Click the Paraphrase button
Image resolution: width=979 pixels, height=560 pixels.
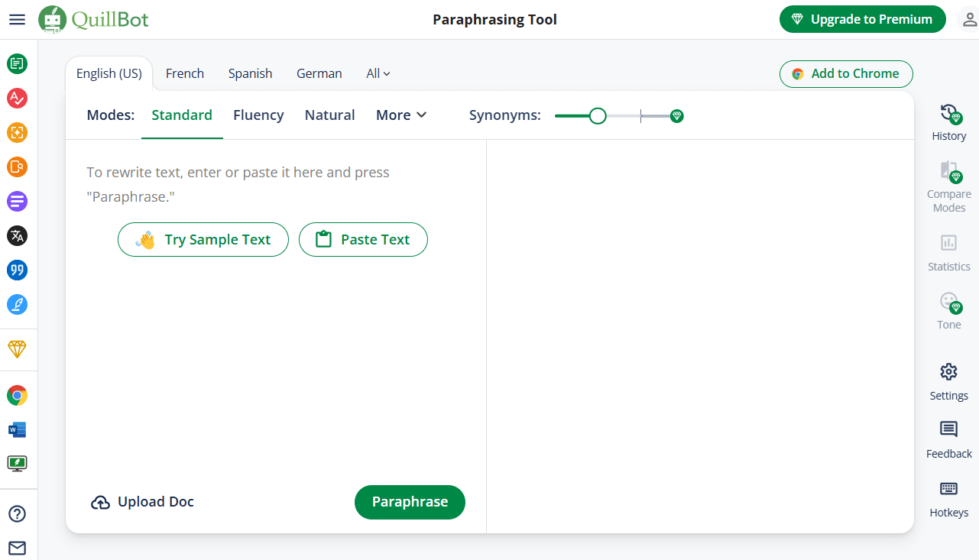(410, 502)
